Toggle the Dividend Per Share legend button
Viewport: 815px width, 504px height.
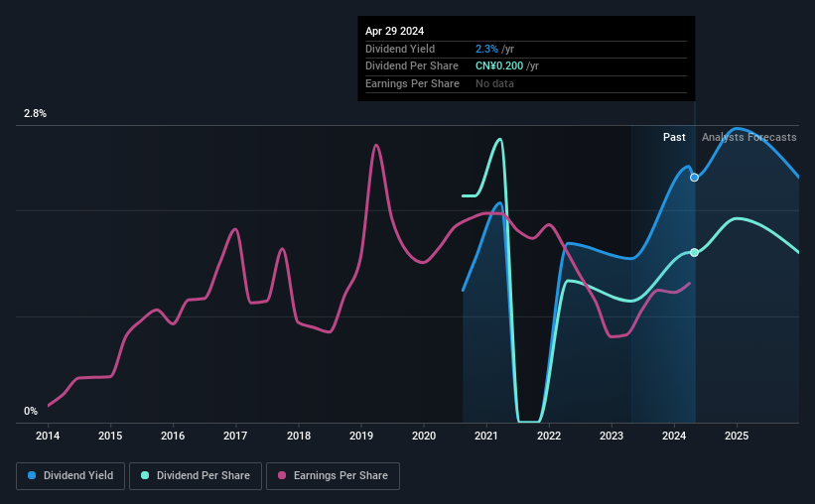pos(196,476)
